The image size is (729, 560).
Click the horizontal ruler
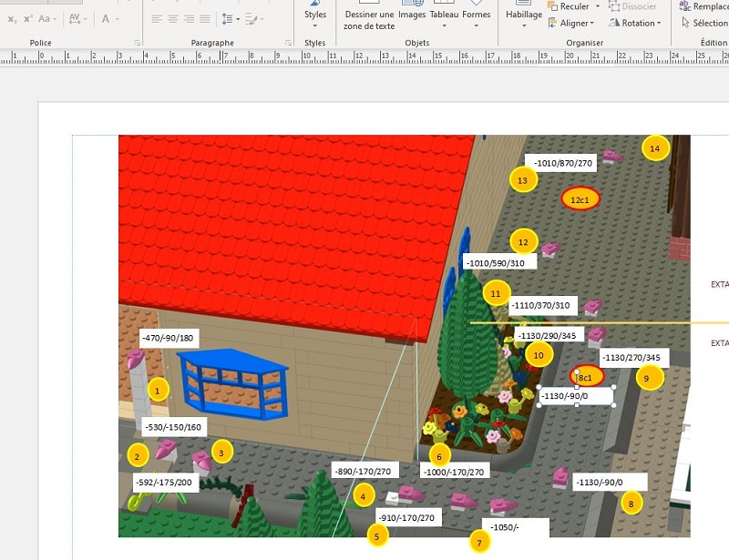click(x=364, y=57)
